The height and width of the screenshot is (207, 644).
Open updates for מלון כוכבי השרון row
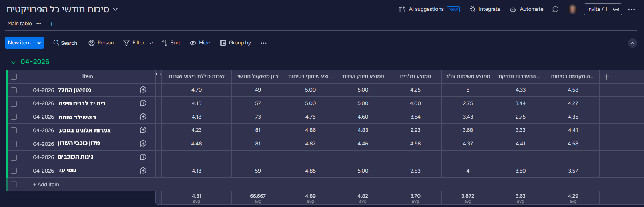click(143, 144)
